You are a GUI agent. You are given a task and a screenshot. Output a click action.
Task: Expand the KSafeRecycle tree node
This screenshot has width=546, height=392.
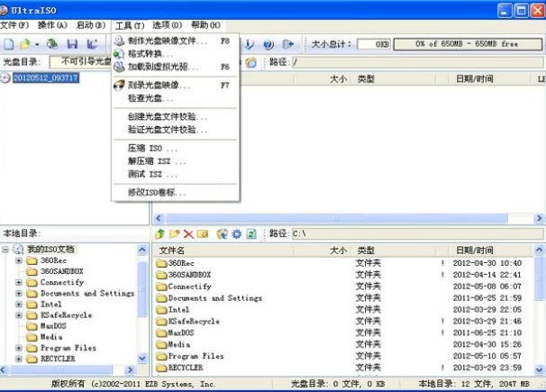click(19, 315)
